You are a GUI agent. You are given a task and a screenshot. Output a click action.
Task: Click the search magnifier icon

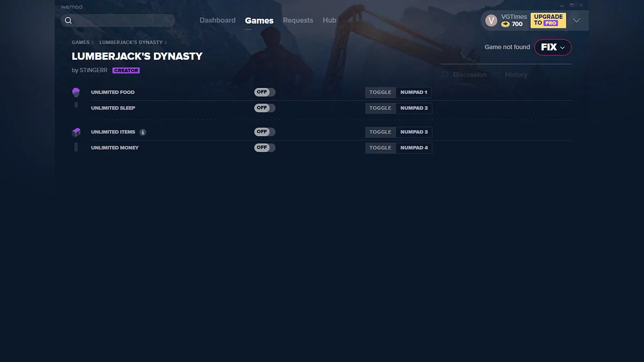pyautogui.click(x=68, y=20)
